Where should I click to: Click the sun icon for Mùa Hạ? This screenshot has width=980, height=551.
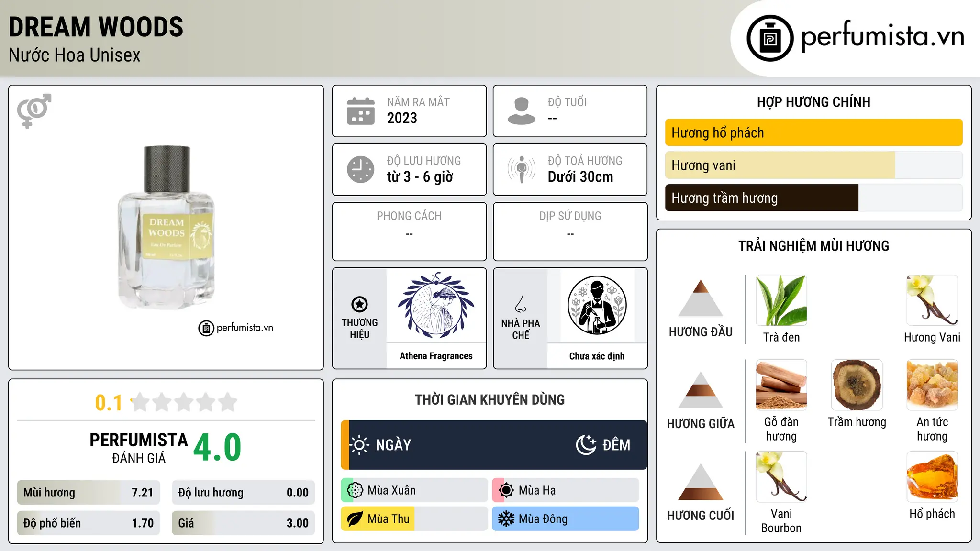pos(506,490)
